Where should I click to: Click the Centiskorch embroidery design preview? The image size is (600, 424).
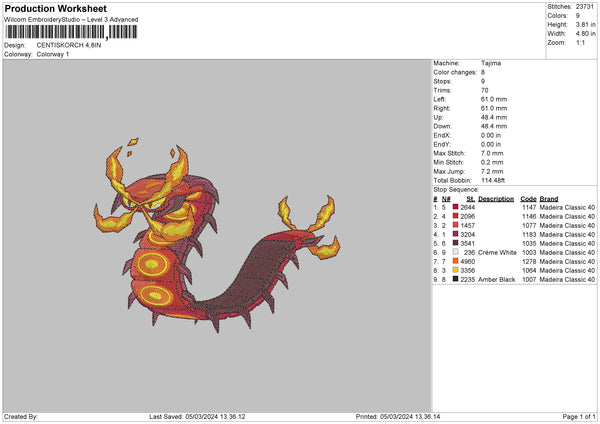(x=217, y=235)
